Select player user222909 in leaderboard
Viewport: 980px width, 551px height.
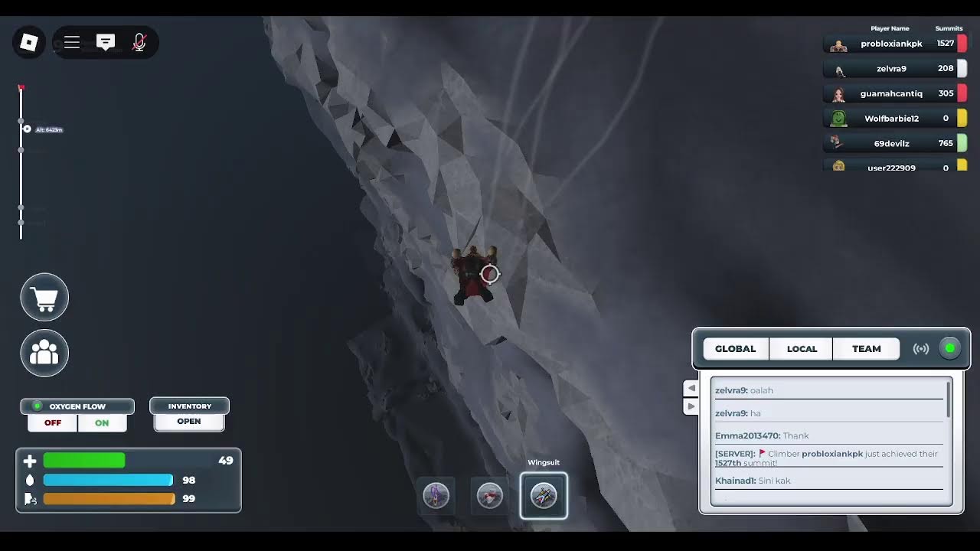(895, 165)
